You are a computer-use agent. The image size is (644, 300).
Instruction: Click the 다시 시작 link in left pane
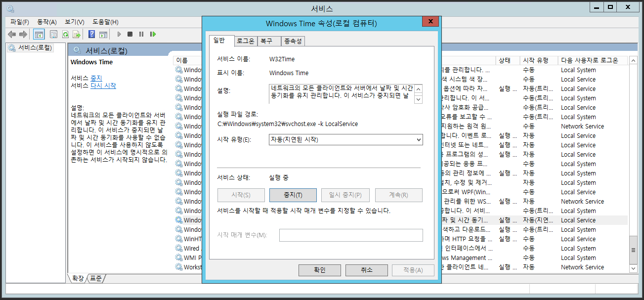103,86
